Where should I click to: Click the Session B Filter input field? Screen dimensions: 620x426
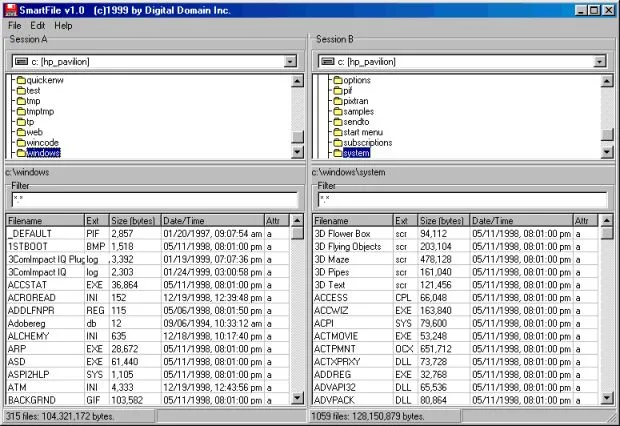[x=460, y=199]
